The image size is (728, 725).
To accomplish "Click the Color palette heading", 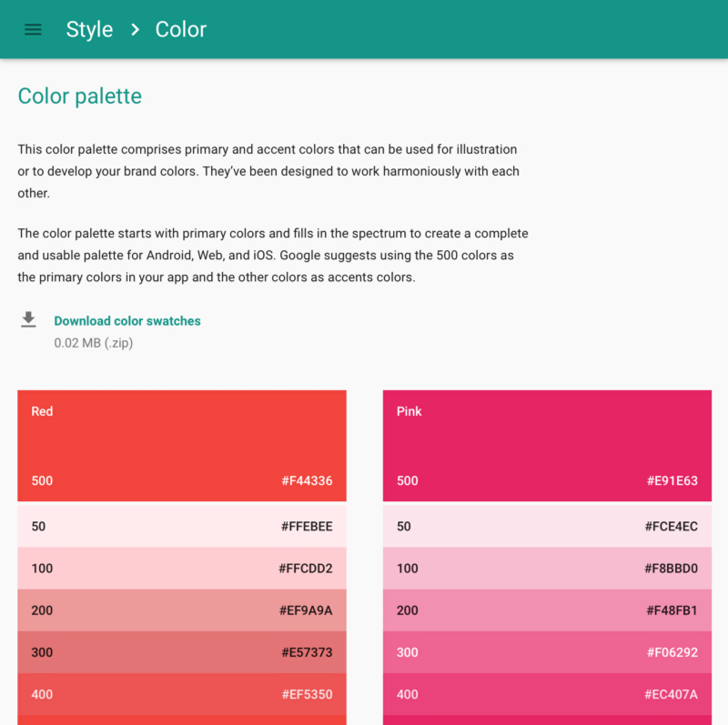I will tap(80, 96).
